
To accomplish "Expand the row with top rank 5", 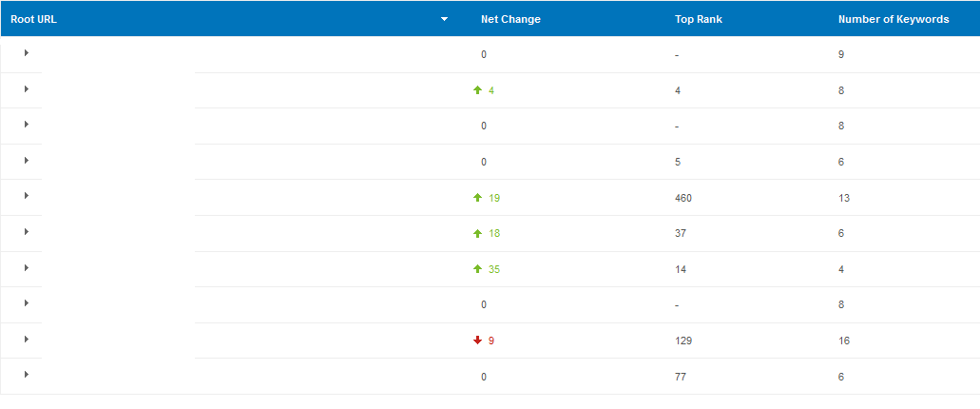I will [x=27, y=160].
